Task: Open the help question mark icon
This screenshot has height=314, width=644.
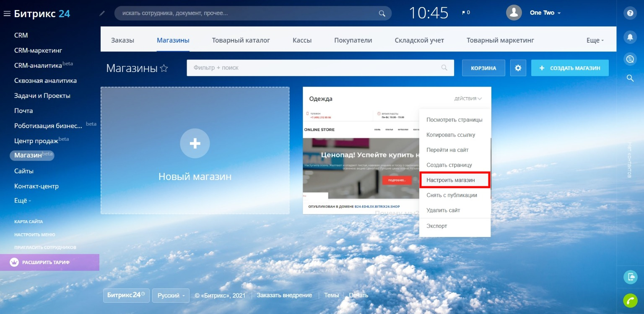Action: point(630,13)
